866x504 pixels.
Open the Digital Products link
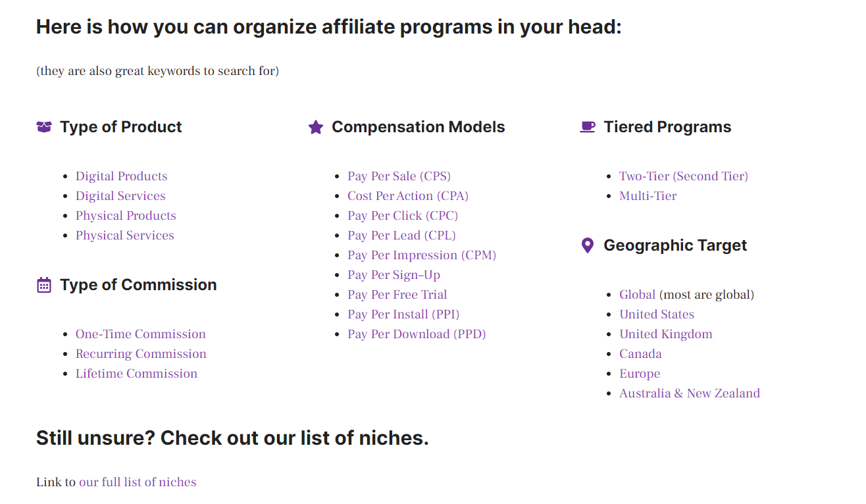coord(122,176)
